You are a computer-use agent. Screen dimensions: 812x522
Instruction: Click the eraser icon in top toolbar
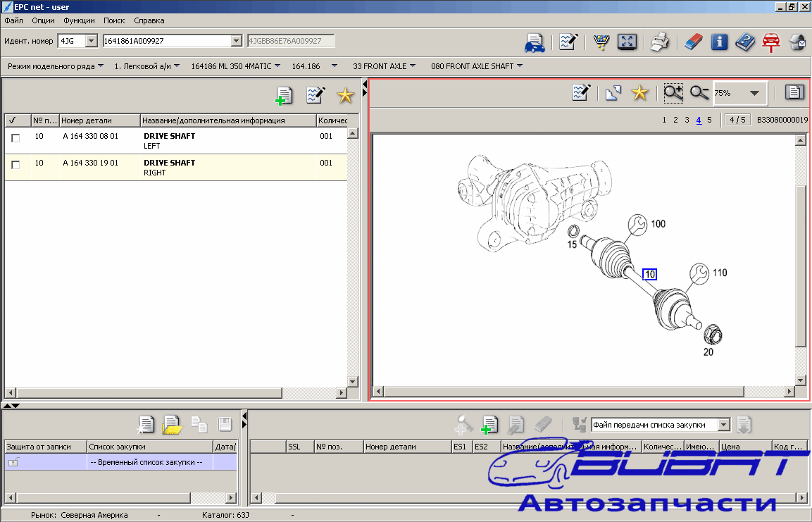click(694, 42)
